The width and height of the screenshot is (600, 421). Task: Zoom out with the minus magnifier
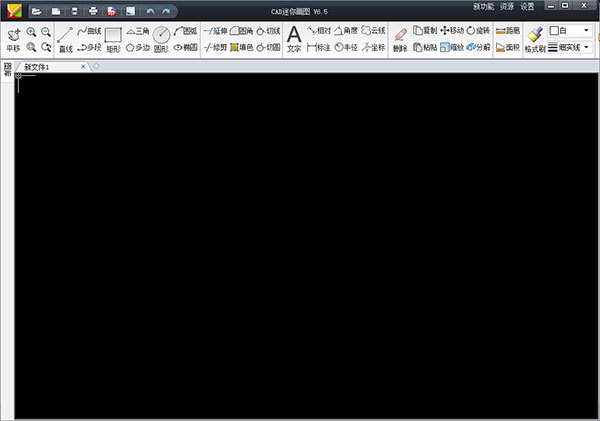(46, 32)
